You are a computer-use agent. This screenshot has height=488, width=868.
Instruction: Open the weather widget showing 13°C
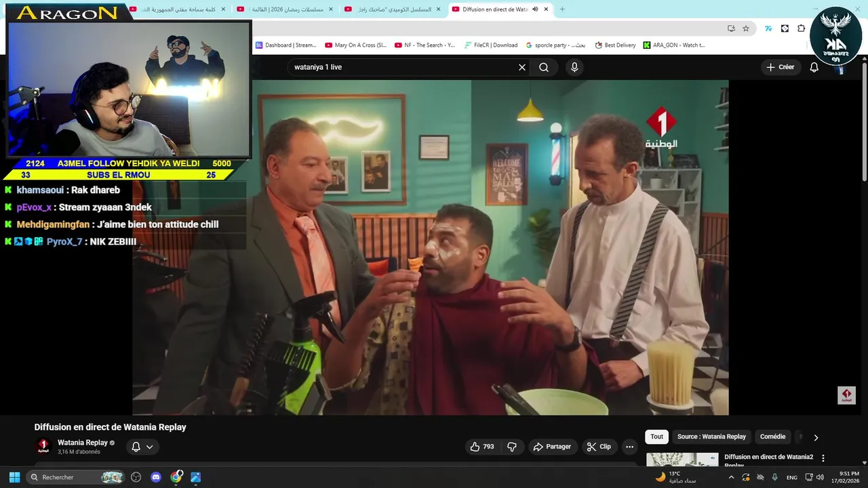tap(675, 477)
